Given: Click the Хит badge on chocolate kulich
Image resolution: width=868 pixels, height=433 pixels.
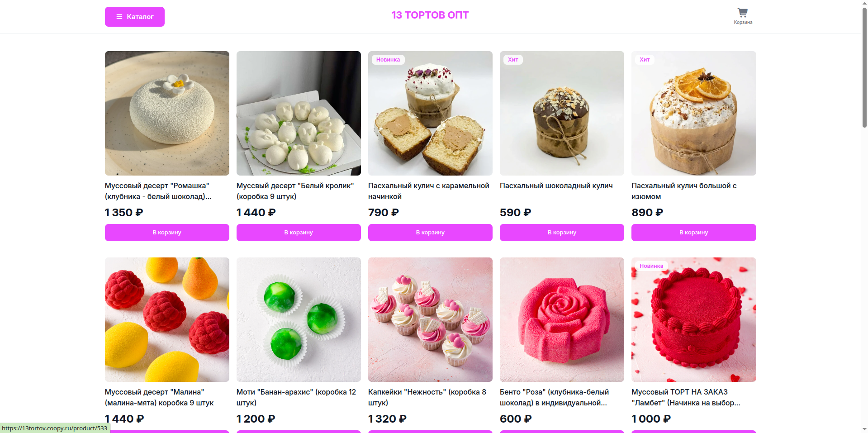Looking at the screenshot, I should [513, 60].
